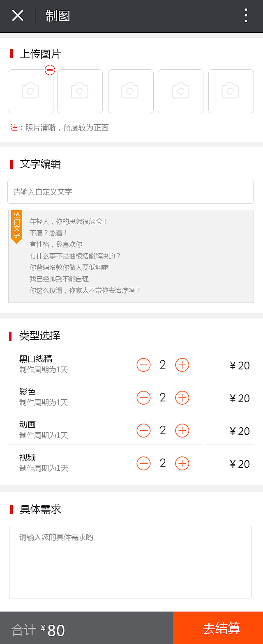Tap the first camera upload slot
Viewport: 263px width, 644px height.
30,91
